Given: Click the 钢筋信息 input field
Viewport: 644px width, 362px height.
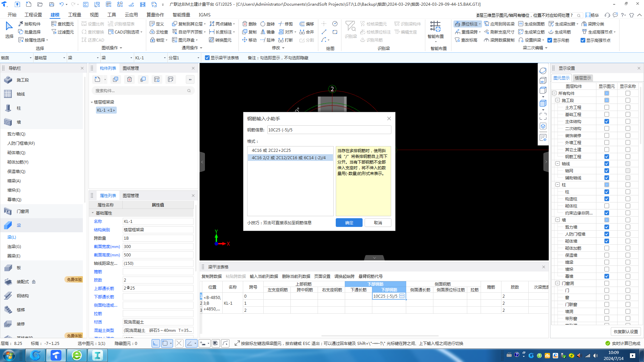Looking at the screenshot, I should (329, 130).
